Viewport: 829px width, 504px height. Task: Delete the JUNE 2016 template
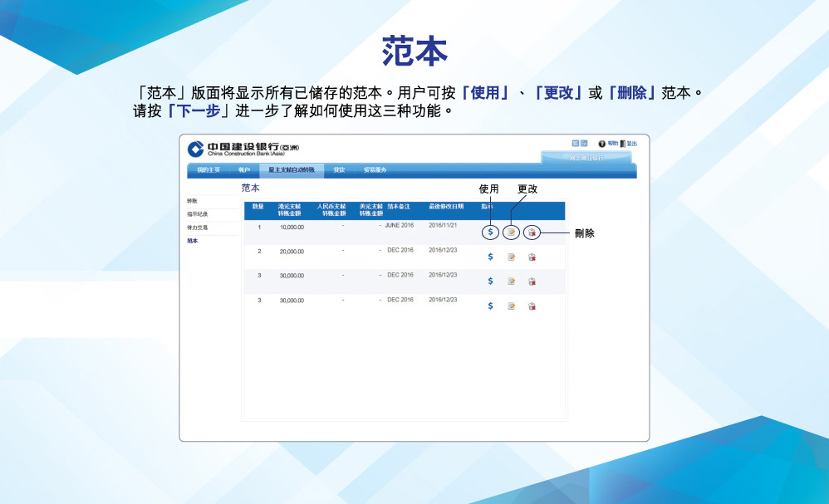coord(532,232)
